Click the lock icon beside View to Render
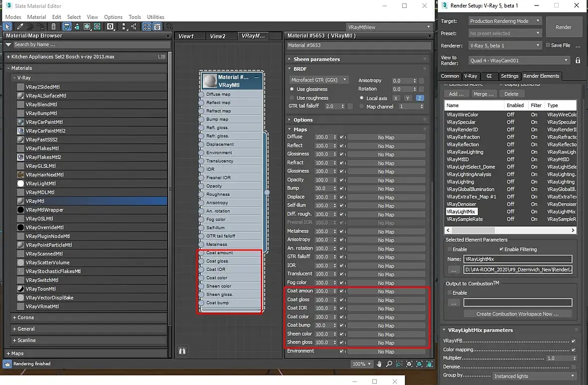588x385 pixels. [578, 60]
